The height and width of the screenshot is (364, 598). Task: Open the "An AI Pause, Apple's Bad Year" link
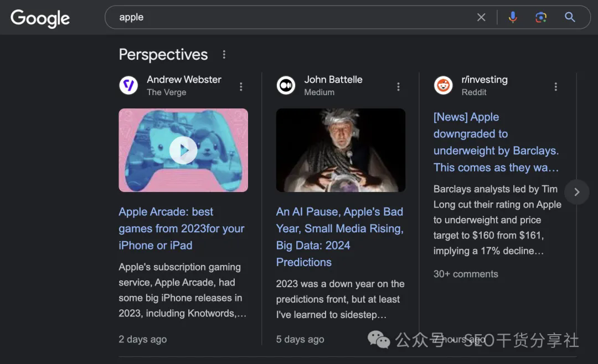pos(340,237)
